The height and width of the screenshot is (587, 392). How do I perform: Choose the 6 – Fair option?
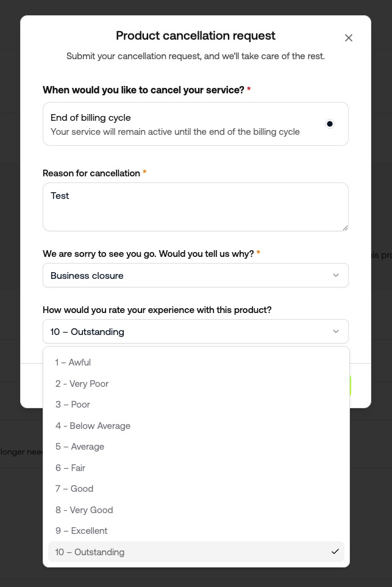click(70, 468)
